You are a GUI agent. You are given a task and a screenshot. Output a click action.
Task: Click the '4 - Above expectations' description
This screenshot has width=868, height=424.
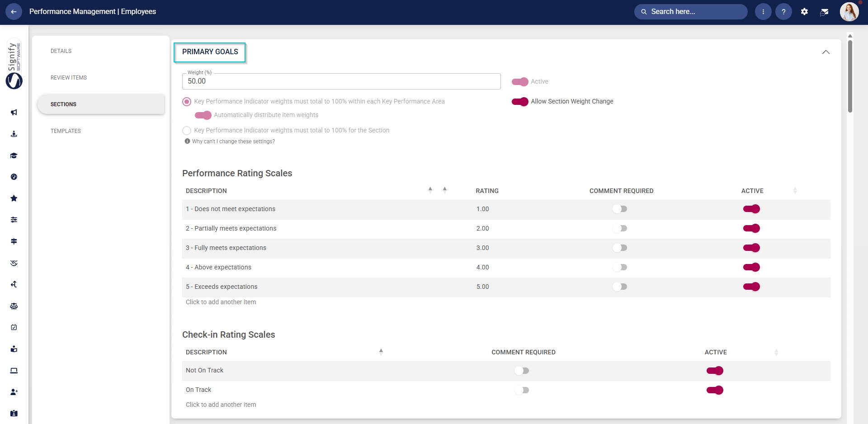[x=218, y=267]
